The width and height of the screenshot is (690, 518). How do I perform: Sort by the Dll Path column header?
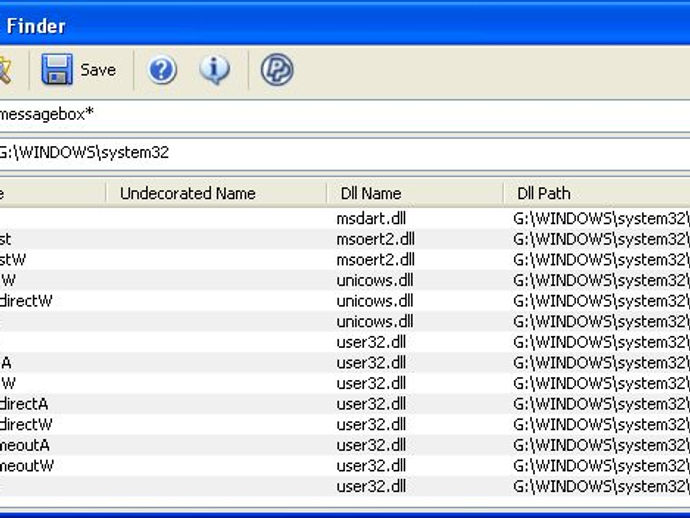tap(597, 193)
